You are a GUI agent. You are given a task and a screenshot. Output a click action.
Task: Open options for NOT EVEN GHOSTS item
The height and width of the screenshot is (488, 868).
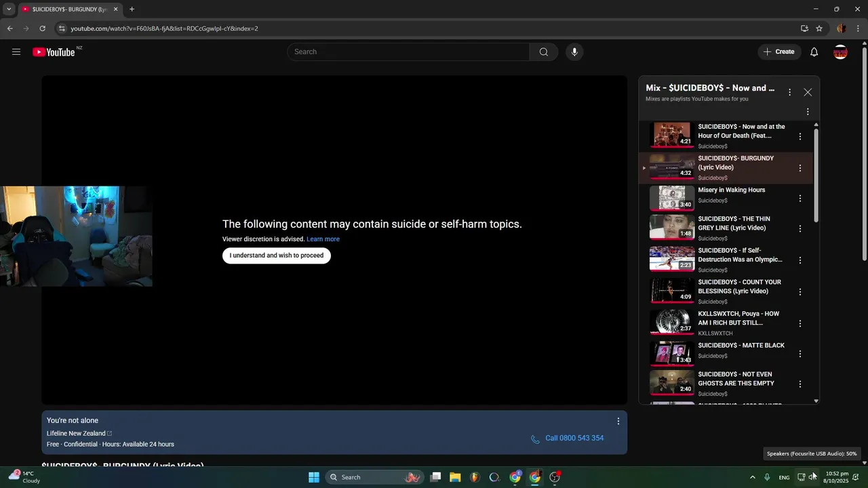tap(800, 384)
